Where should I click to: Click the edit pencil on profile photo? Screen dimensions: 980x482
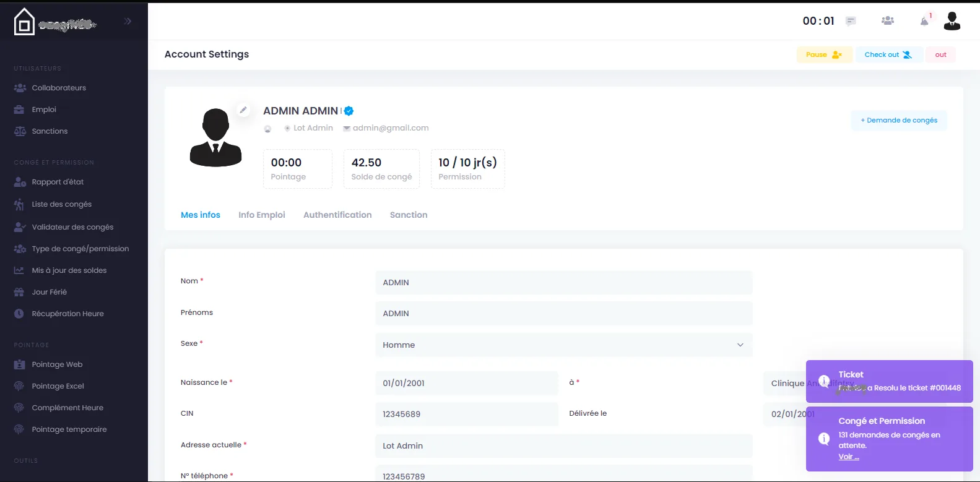point(243,110)
